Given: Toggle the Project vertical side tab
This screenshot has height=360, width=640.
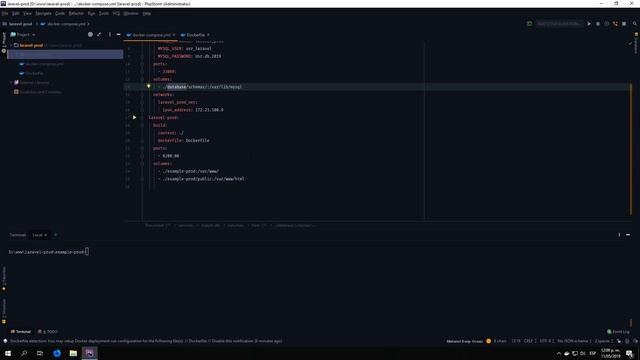Looking at the screenshot, I should point(4,42).
